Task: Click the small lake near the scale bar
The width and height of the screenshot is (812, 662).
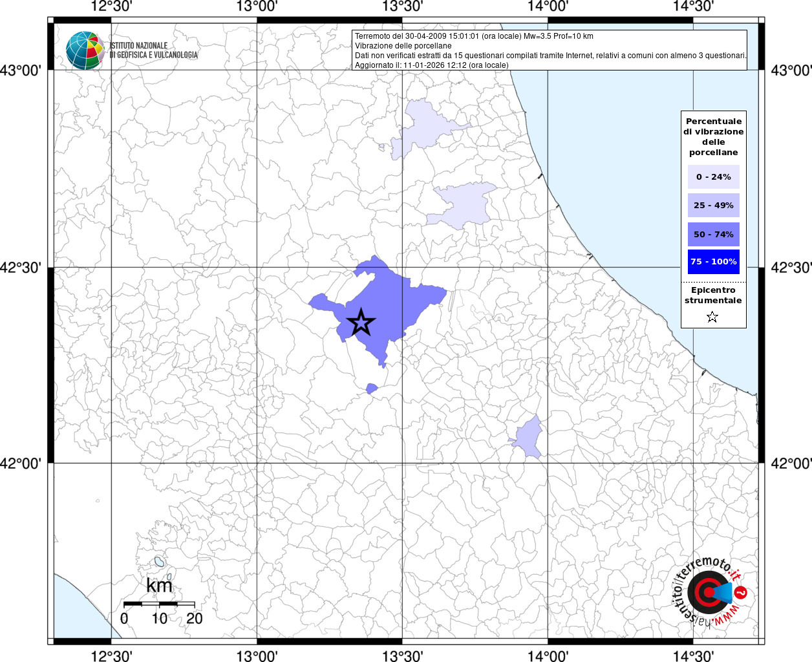Action: tap(159, 562)
